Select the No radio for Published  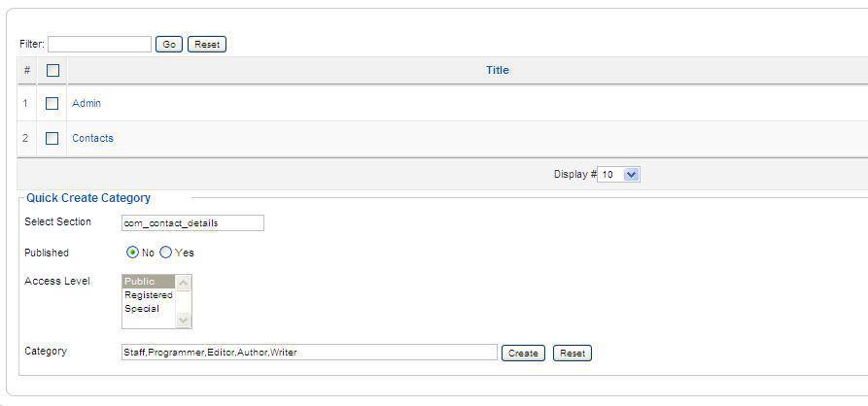132,253
